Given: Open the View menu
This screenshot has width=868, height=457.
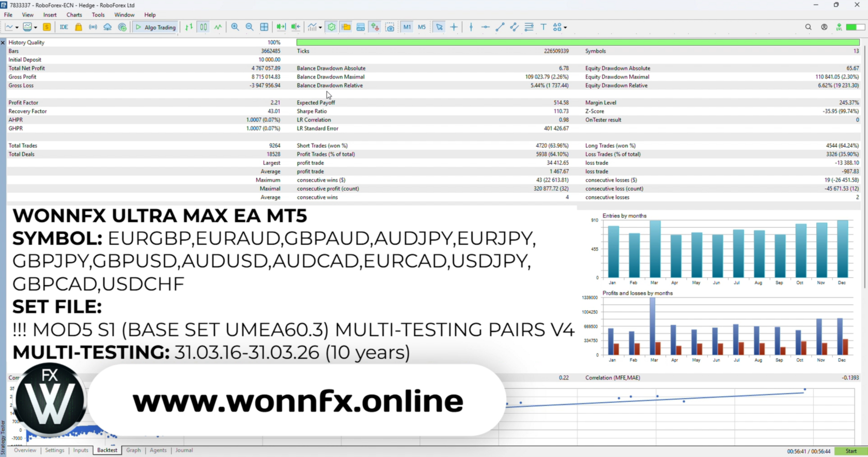Looking at the screenshot, I should click(28, 15).
